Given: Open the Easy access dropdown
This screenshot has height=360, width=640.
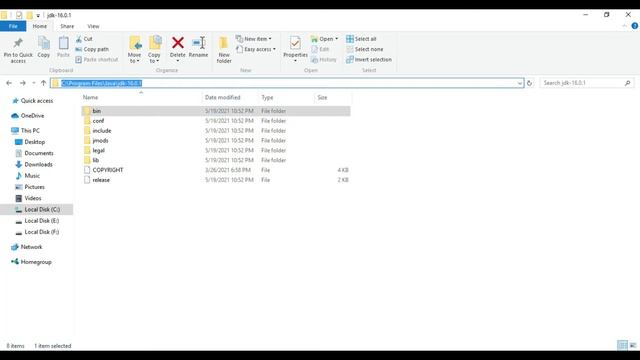Looking at the screenshot, I should click(x=256, y=49).
